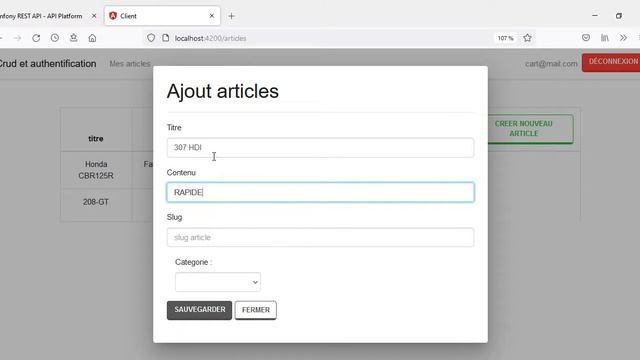Image resolution: width=640 pixels, height=360 pixels.
Task: Click the Titre field label
Action: [x=174, y=128]
